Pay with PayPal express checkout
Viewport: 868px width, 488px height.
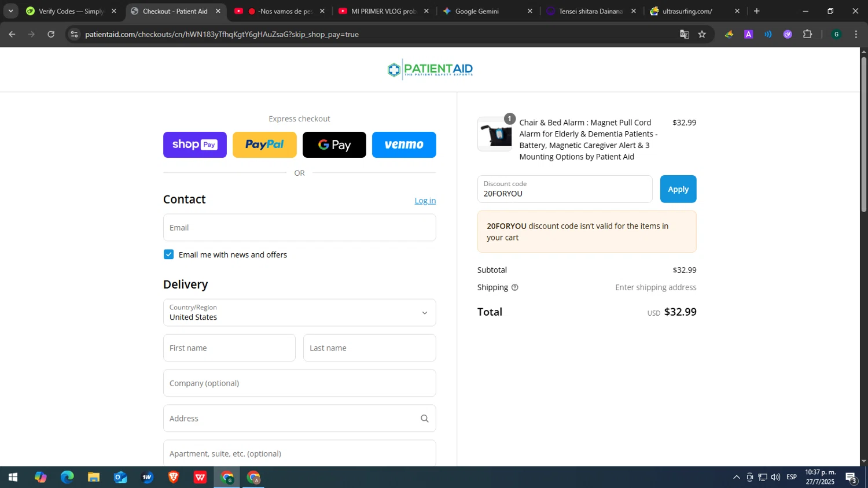264,145
